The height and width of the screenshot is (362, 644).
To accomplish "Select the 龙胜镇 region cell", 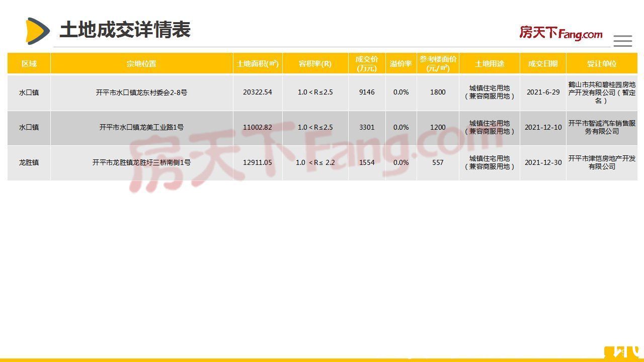I will point(29,162).
